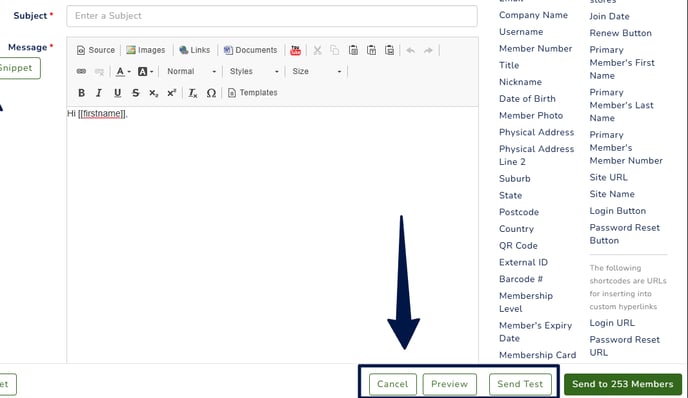Insert a special character (Omega)

pyautogui.click(x=211, y=93)
